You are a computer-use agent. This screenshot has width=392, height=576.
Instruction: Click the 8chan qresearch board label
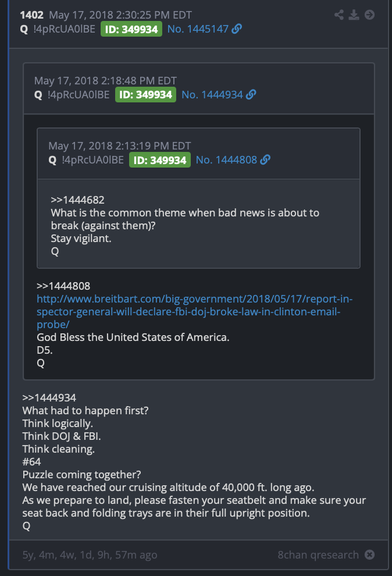click(x=318, y=554)
